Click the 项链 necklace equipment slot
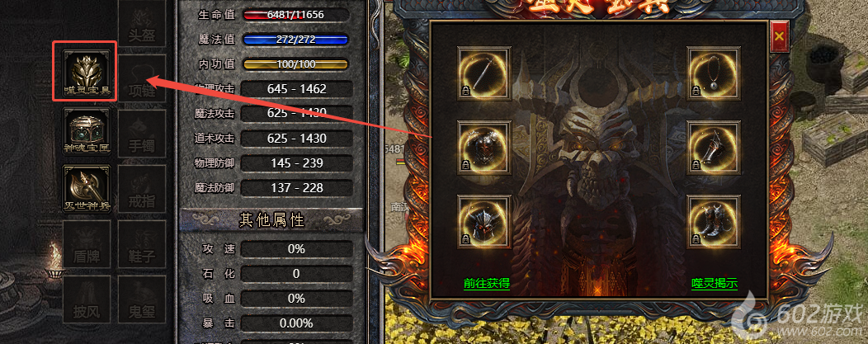Image resolution: width=868 pixels, height=344 pixels. coord(142,78)
